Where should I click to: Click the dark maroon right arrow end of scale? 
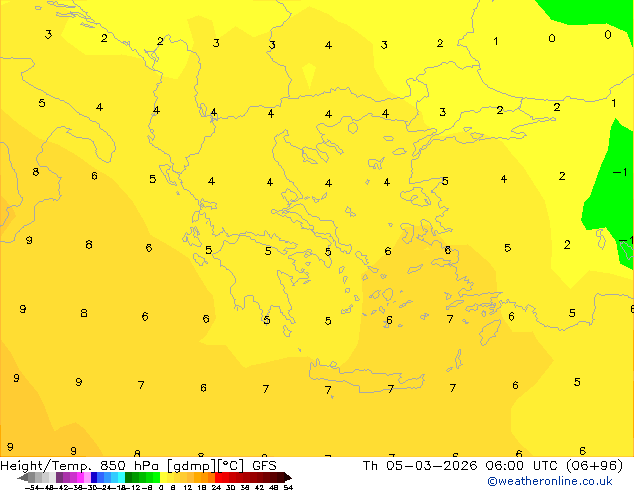(288, 477)
